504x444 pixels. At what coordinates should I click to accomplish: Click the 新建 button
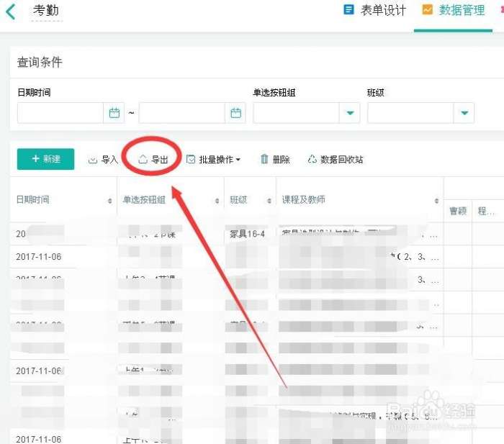[45, 159]
